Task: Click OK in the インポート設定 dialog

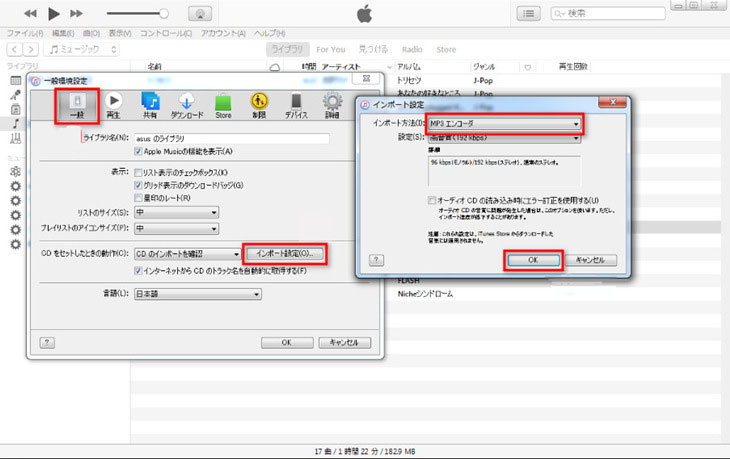Action: 534,260
